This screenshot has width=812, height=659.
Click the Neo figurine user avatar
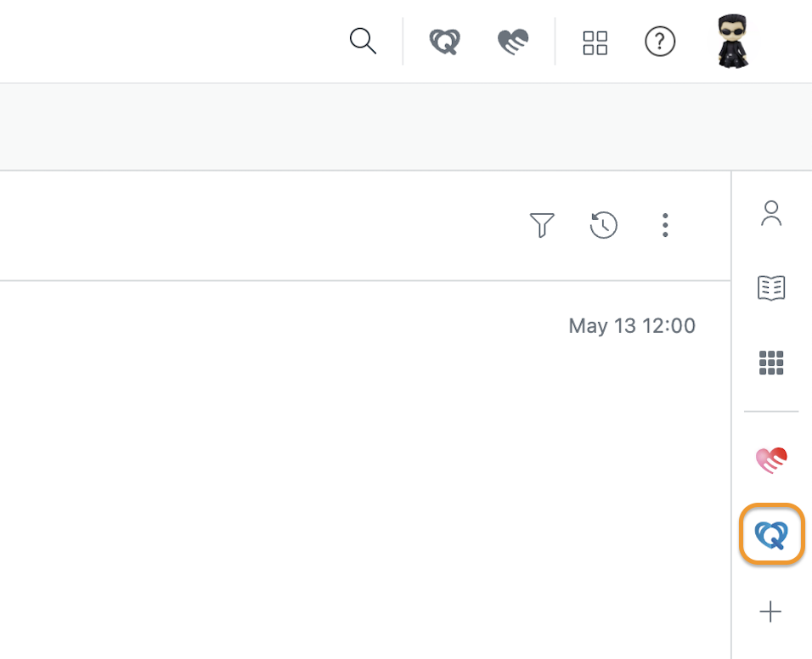click(x=732, y=41)
